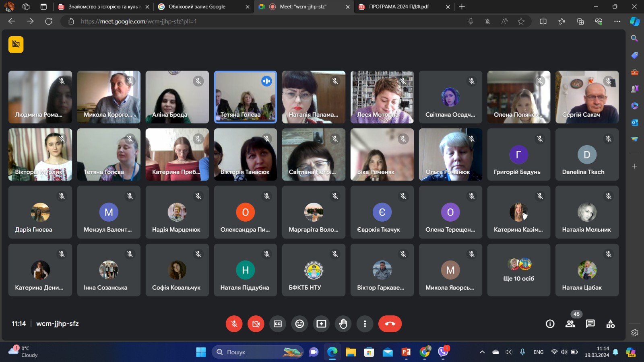This screenshot has height=362, width=644.
Task: Toggle closed captions
Action: [x=278, y=324]
